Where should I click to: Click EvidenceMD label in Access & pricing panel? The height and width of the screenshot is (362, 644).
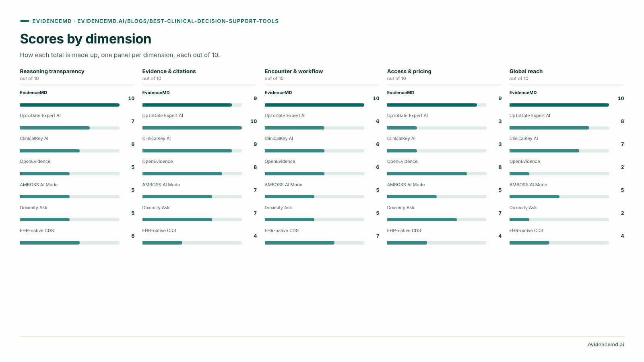(x=400, y=93)
